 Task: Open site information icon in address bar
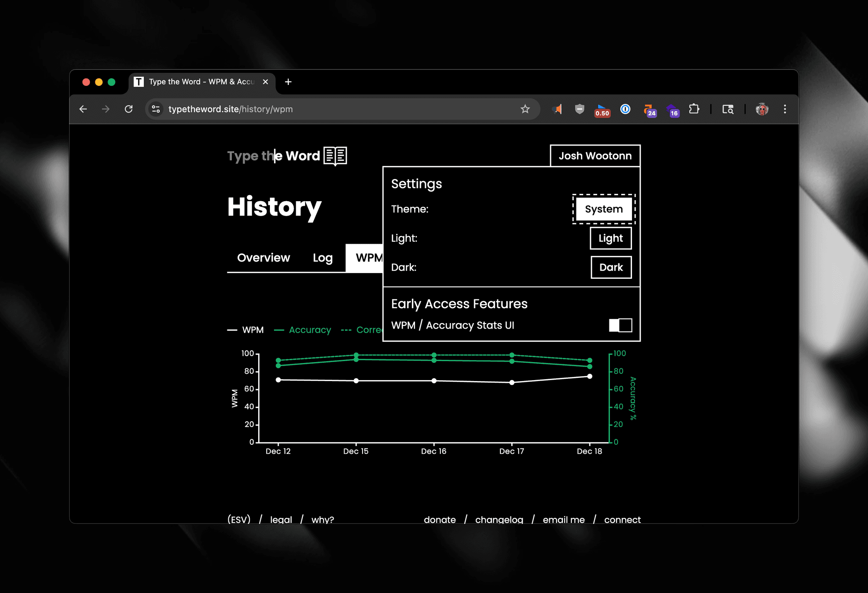tap(156, 109)
